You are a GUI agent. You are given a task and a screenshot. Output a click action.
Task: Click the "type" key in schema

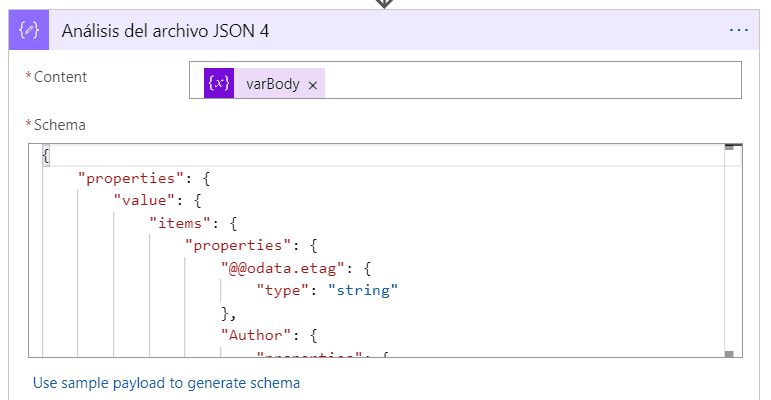coord(283,290)
